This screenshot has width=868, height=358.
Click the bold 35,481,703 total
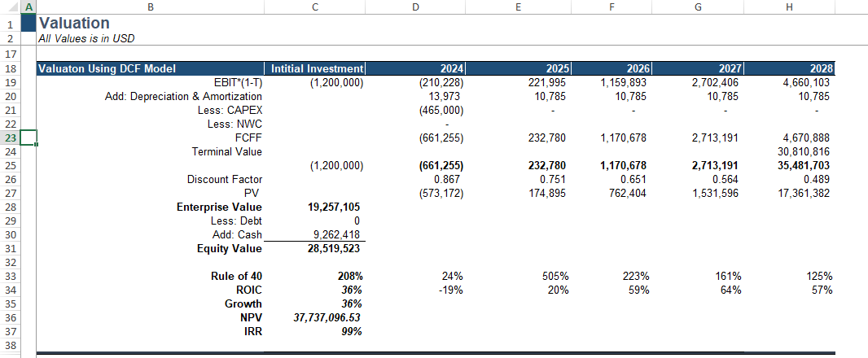coord(803,165)
